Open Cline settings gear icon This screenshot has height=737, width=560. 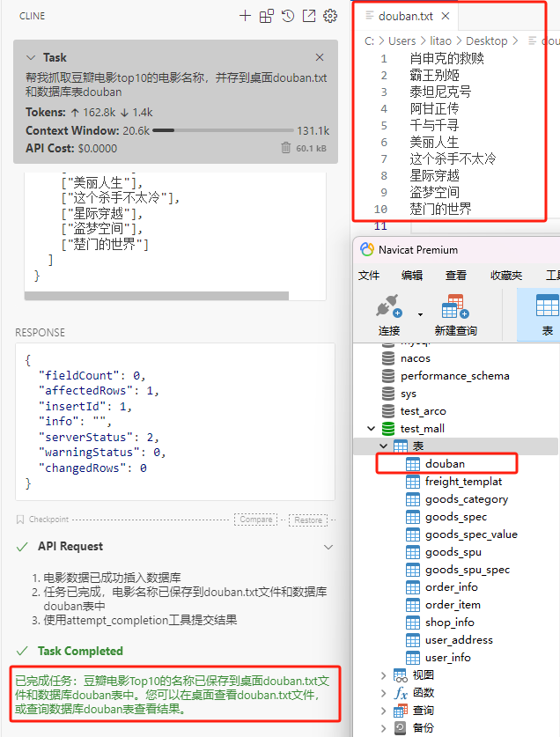point(330,16)
